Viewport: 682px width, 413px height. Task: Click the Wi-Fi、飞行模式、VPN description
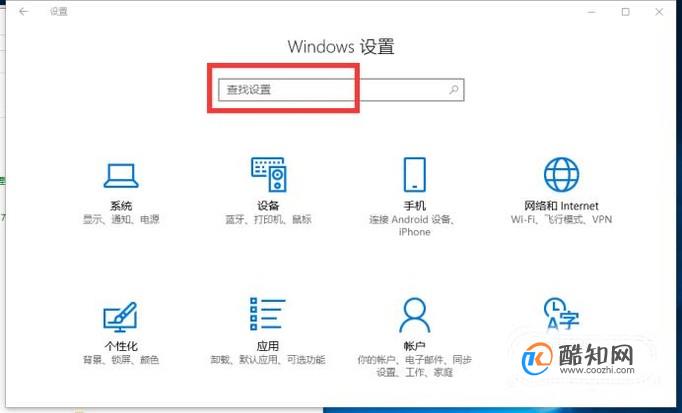tap(561, 219)
